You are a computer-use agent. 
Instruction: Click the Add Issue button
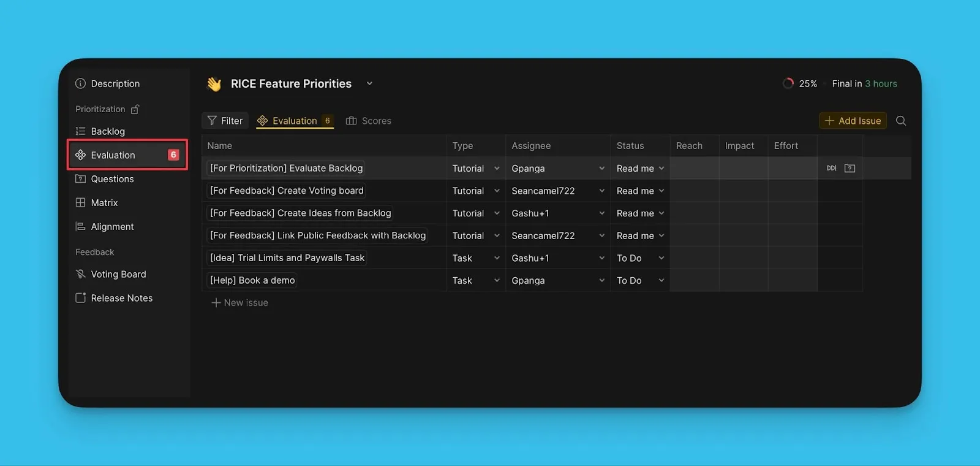pos(853,121)
